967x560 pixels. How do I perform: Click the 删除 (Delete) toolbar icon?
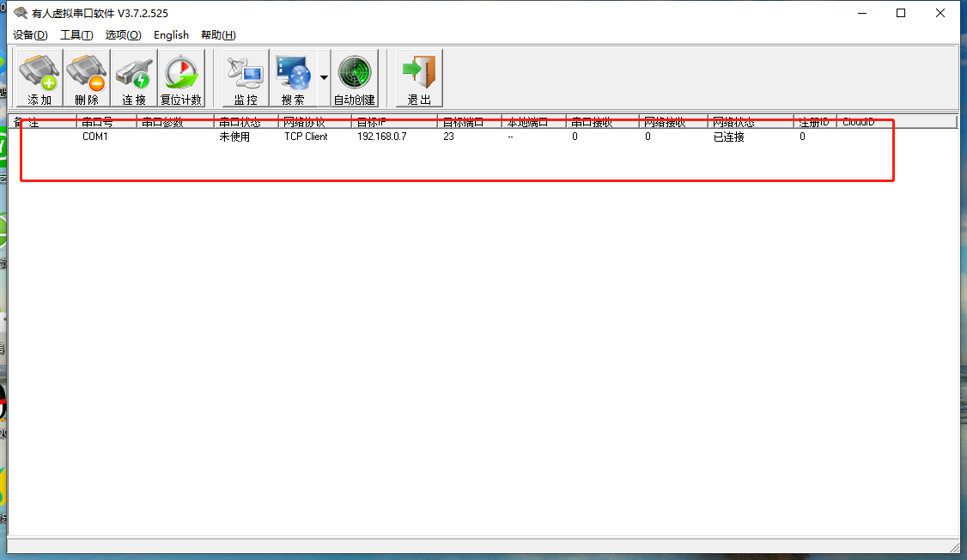click(x=87, y=78)
